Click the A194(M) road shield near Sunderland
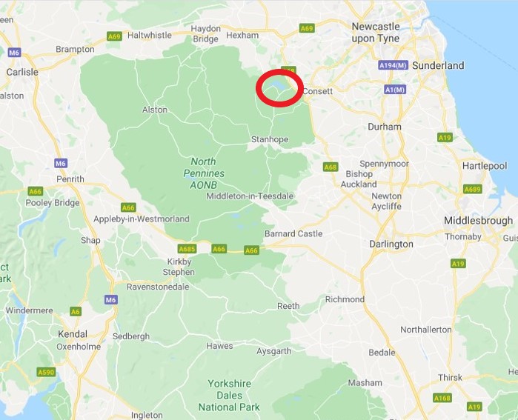The width and height of the screenshot is (518, 420). click(393, 65)
